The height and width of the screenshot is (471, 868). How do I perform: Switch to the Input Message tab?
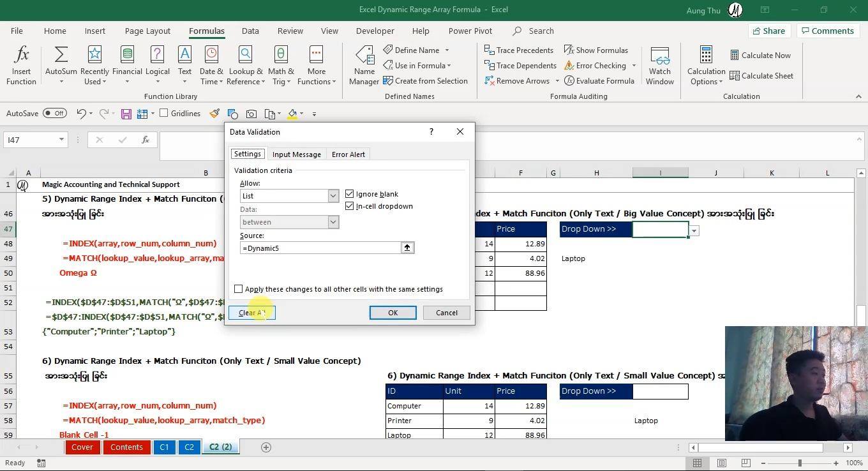[297, 154]
